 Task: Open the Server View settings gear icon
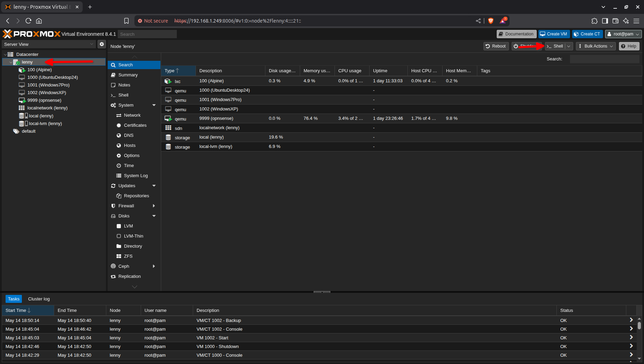click(101, 44)
